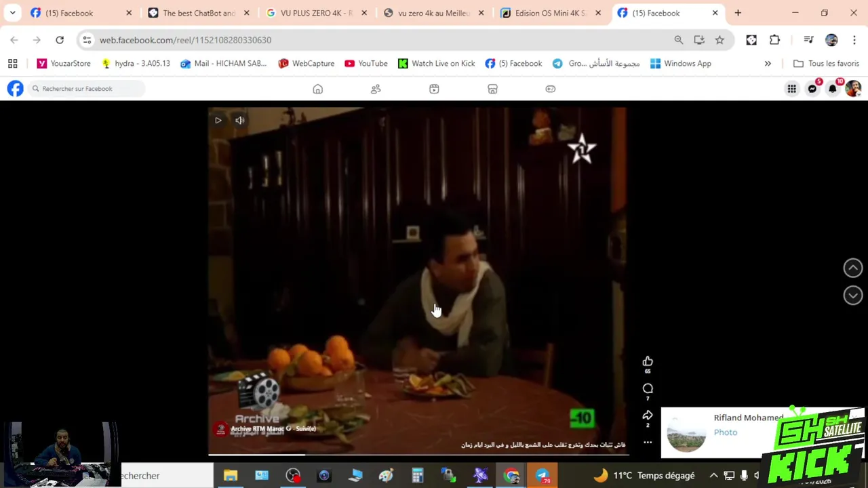Open the YouzarStore bookmark

[64, 64]
